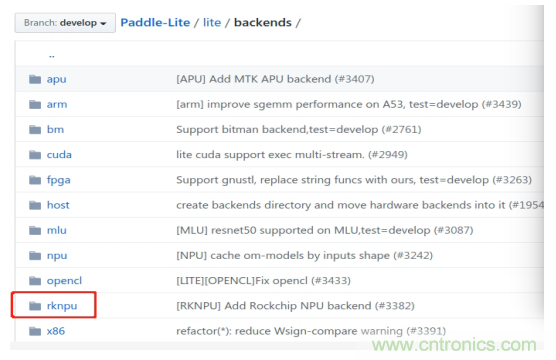Image resolution: width=556 pixels, height=360 pixels.
Task: Open the opencl folder name link
Action: click(x=64, y=281)
